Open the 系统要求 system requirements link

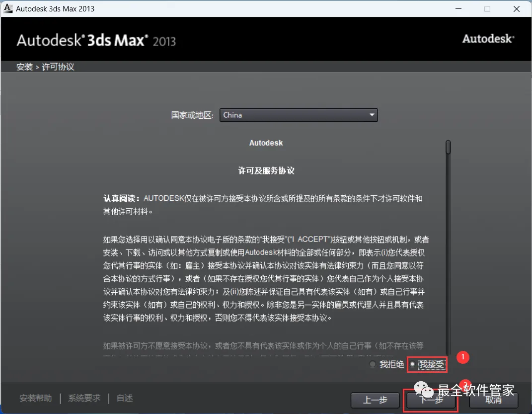(x=84, y=398)
